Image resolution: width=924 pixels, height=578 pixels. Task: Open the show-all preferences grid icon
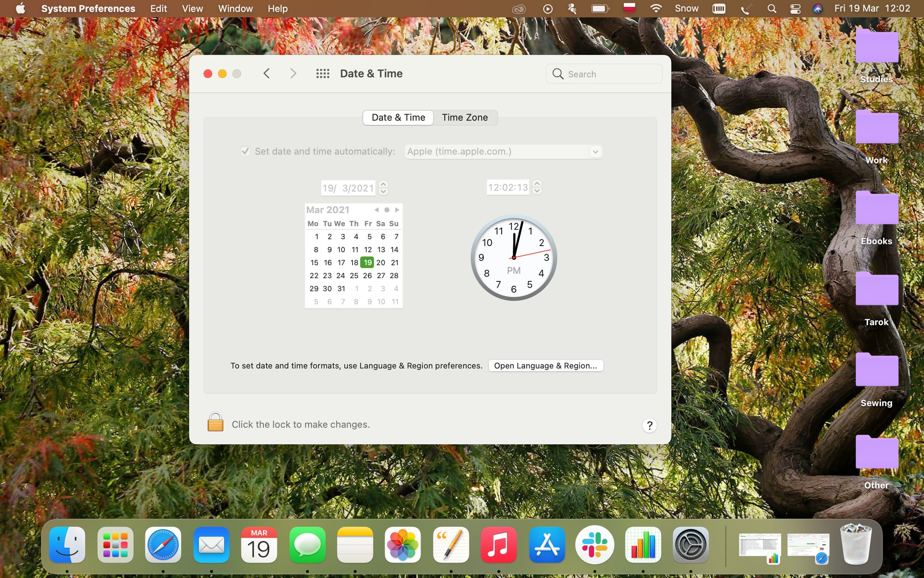pyautogui.click(x=322, y=73)
